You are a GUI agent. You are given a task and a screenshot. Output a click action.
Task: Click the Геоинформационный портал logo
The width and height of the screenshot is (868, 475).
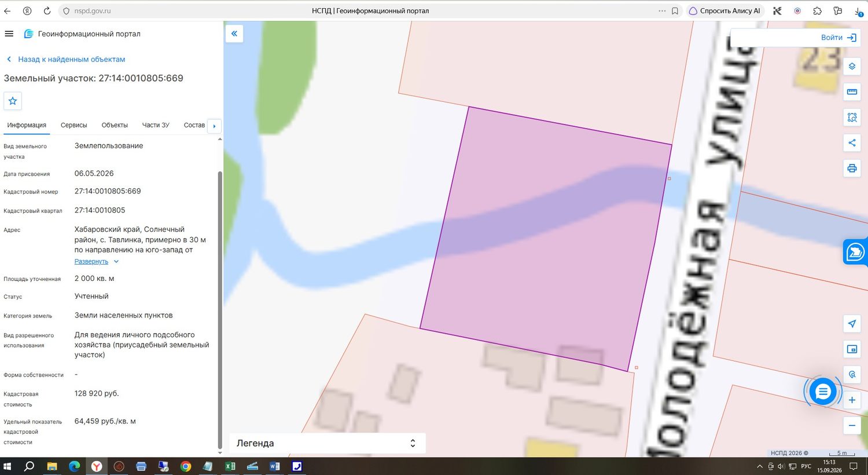pyautogui.click(x=82, y=34)
